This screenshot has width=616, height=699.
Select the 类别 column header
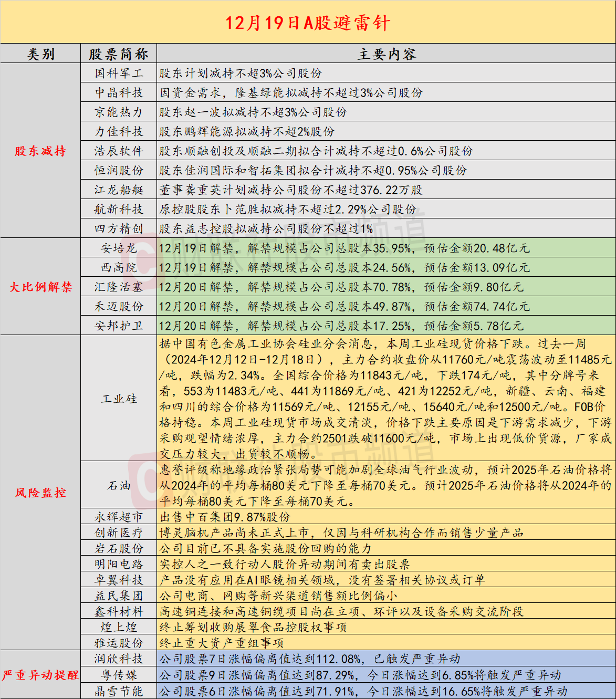(x=40, y=54)
